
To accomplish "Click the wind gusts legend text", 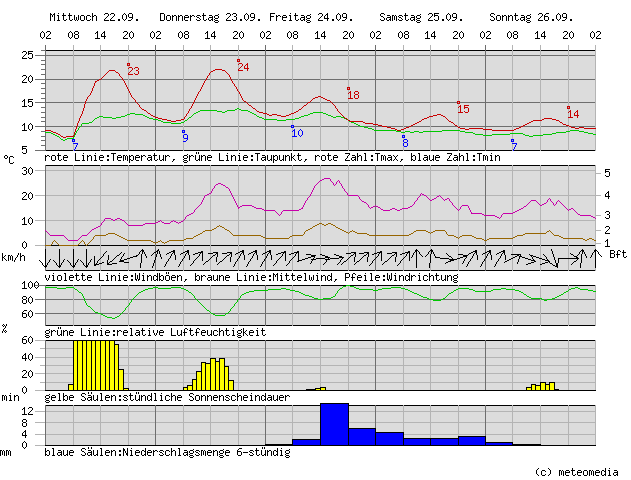I will pos(250,277).
